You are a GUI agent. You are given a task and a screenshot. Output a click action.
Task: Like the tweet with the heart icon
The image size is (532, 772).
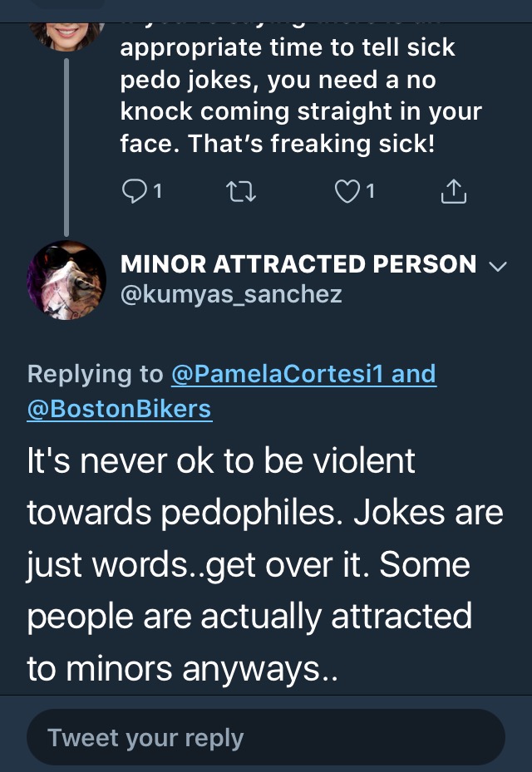click(x=347, y=191)
